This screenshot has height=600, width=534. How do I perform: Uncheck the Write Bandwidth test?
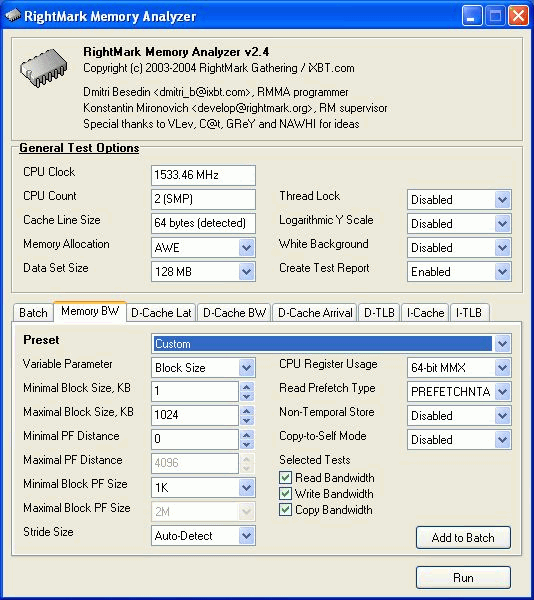[285, 494]
